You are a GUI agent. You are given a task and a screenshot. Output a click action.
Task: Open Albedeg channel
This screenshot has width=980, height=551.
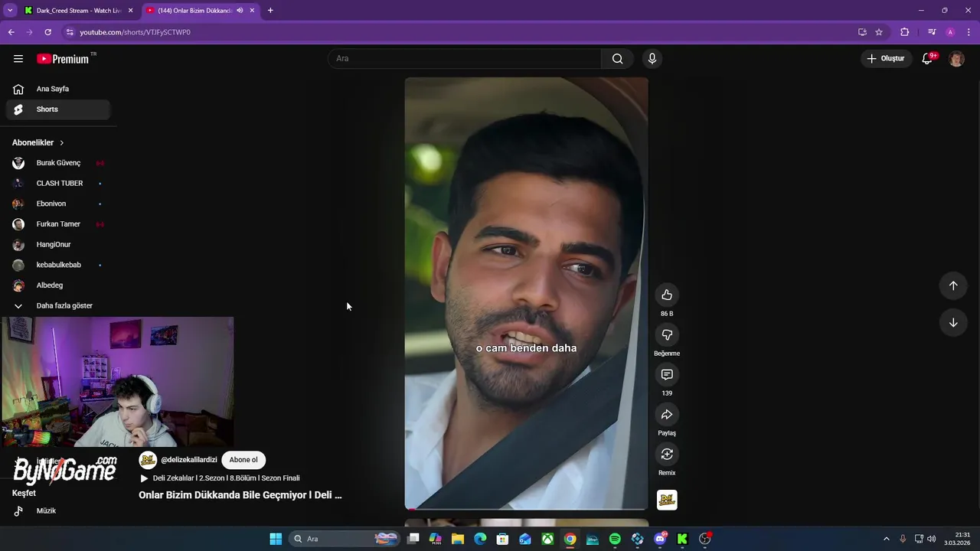click(x=58, y=285)
